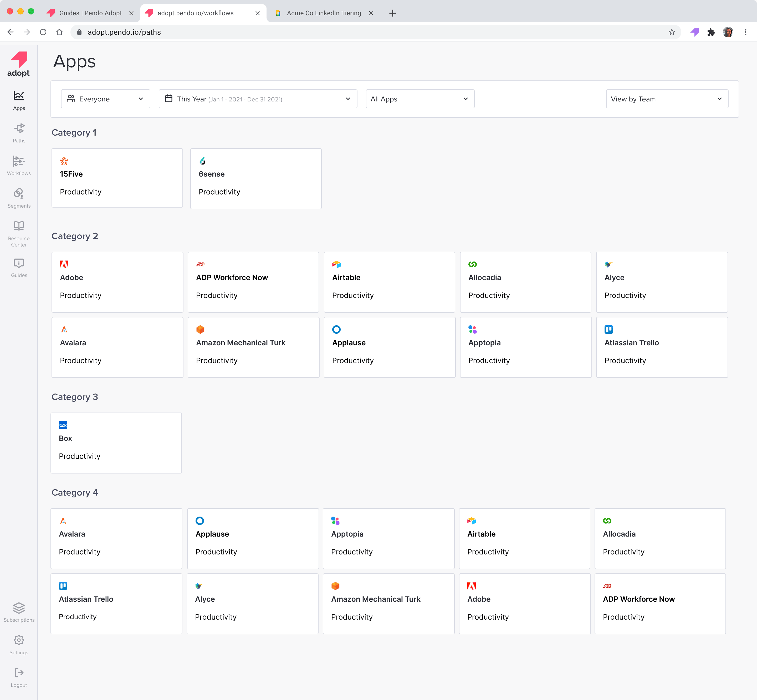The image size is (757, 700).
Task: Reload the current page
Action: tap(43, 32)
